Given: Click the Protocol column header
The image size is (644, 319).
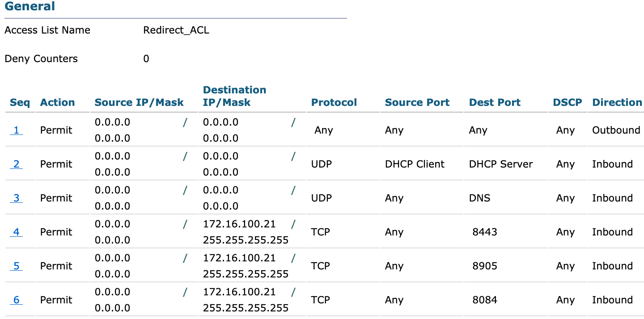Looking at the screenshot, I should pos(334,102).
